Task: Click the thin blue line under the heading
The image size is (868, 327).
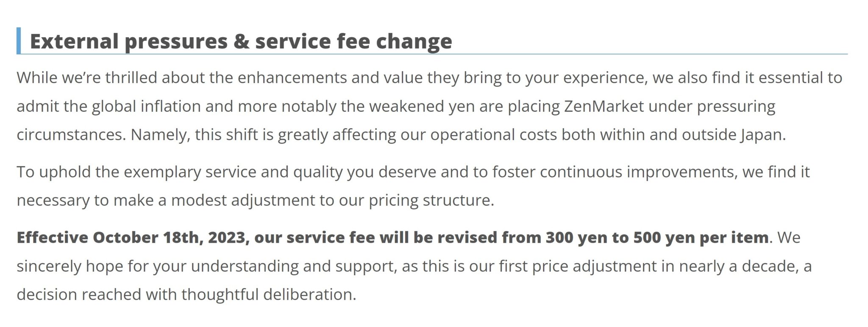Action: pos(434,54)
